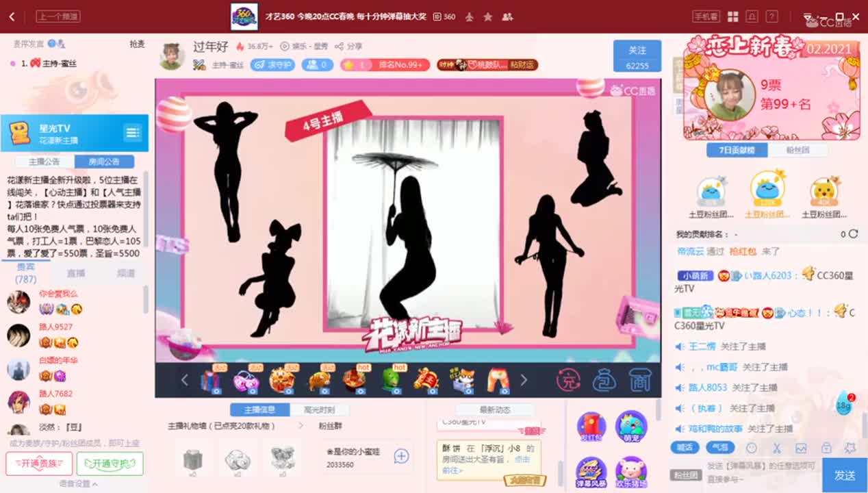Go back with the top-left arrow
Image resolution: width=868 pixels, height=493 pixels.
pyautogui.click(x=12, y=16)
